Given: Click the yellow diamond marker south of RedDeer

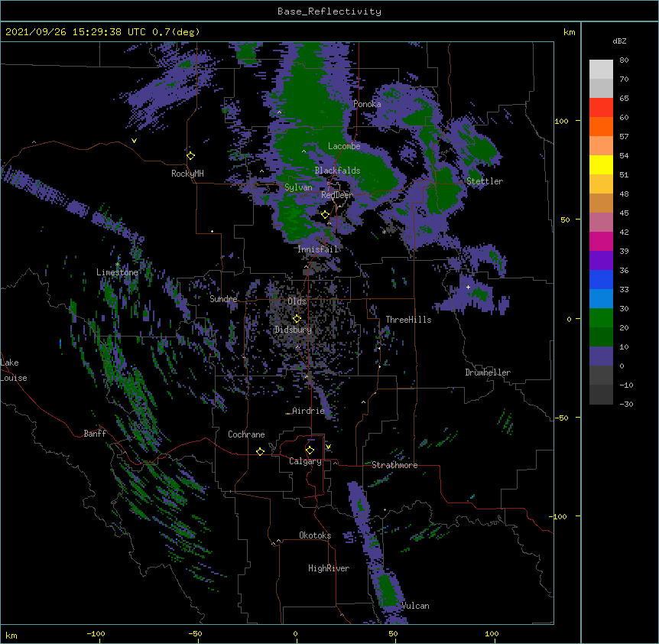Looking at the screenshot, I should pos(325,215).
